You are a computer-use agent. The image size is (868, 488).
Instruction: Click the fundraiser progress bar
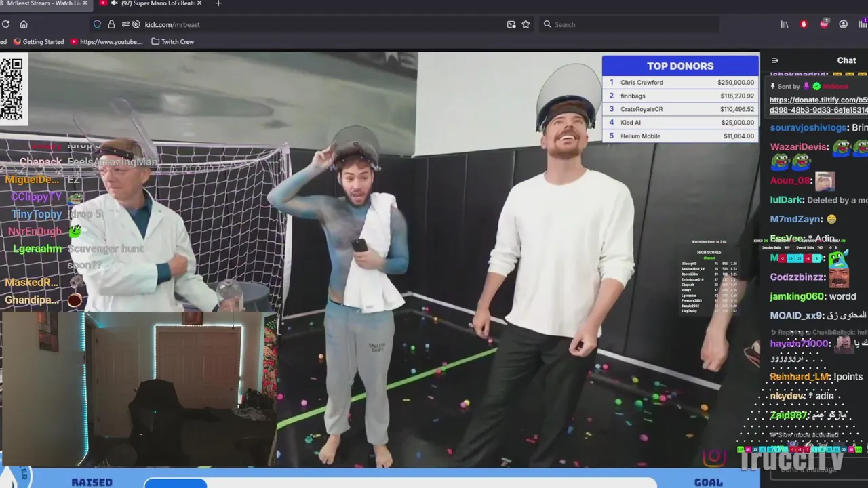tap(400, 483)
